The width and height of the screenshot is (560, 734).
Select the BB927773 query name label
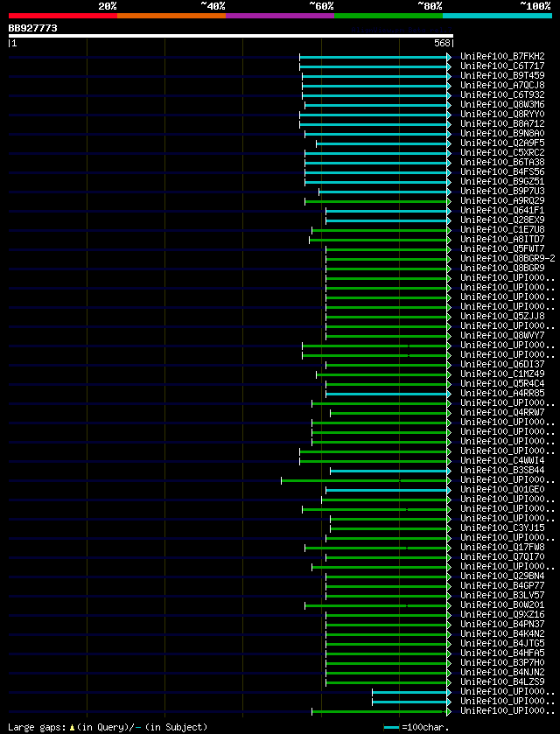[x=32, y=28]
